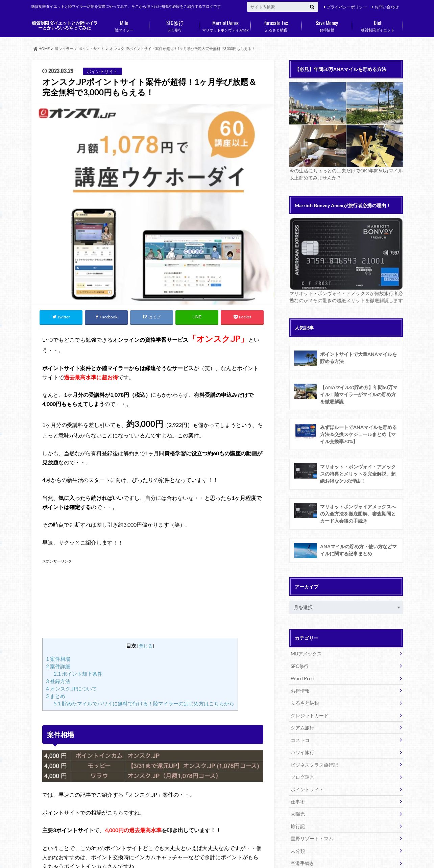Open the 星野リゾートトマム category
Viewport: 434px width, 868px height.
(346, 839)
